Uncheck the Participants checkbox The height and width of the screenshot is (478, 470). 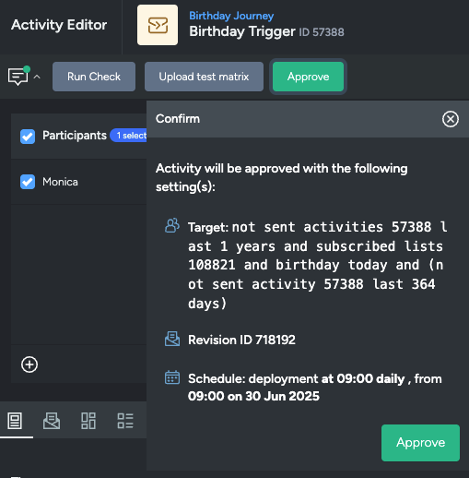tap(27, 136)
